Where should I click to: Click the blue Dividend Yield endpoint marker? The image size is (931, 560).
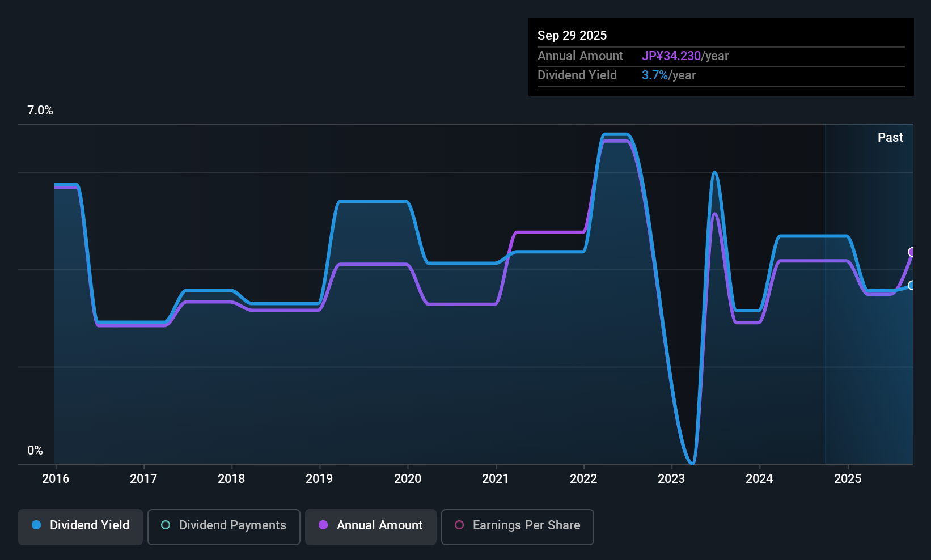click(x=912, y=286)
